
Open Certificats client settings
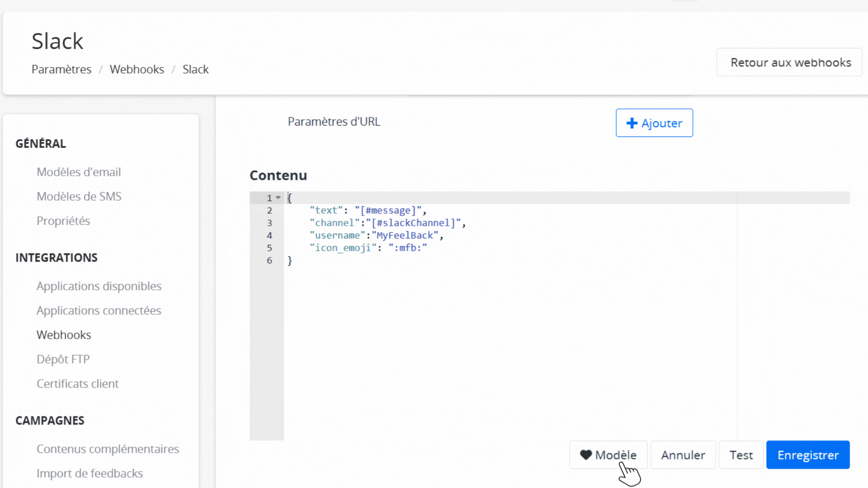click(77, 383)
